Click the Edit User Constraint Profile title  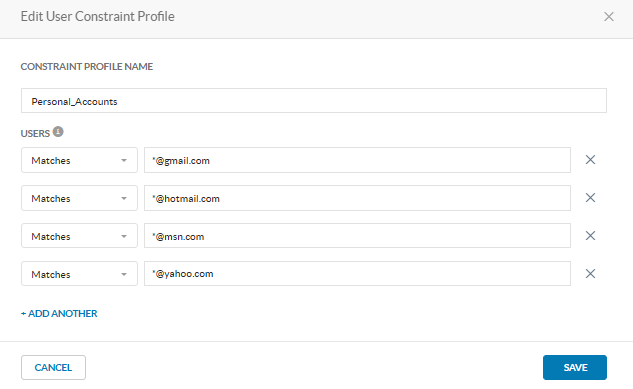coord(98,17)
